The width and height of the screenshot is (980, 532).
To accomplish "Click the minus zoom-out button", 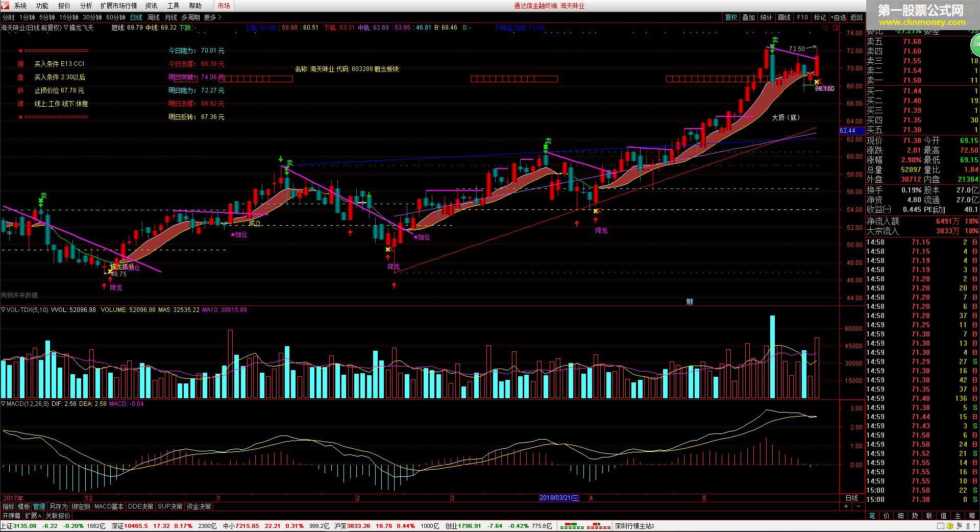I will click(x=858, y=506).
